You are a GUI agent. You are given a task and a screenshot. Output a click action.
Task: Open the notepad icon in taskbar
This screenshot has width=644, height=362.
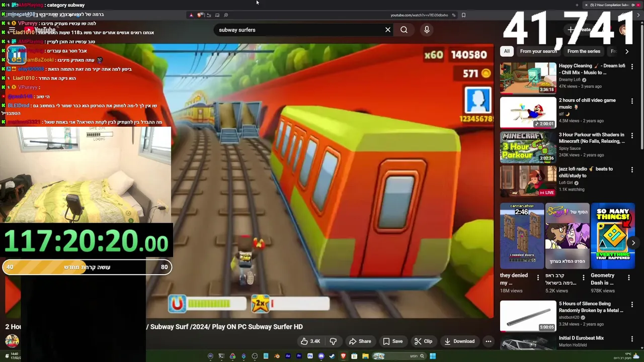click(266, 356)
